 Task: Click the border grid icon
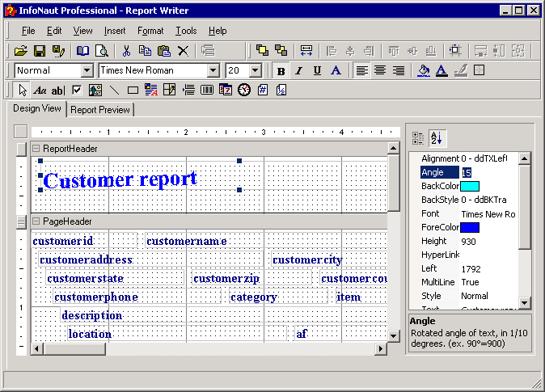coord(479,70)
